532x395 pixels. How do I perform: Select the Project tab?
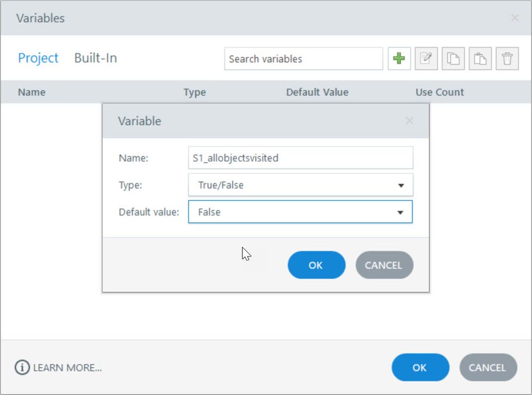(x=38, y=58)
